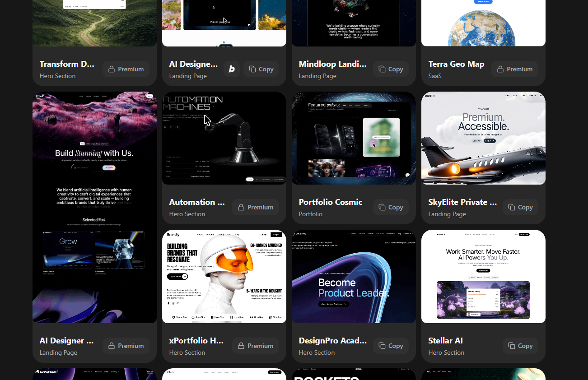Open the Become Product Leader preview
588x380 pixels.
[x=354, y=277]
